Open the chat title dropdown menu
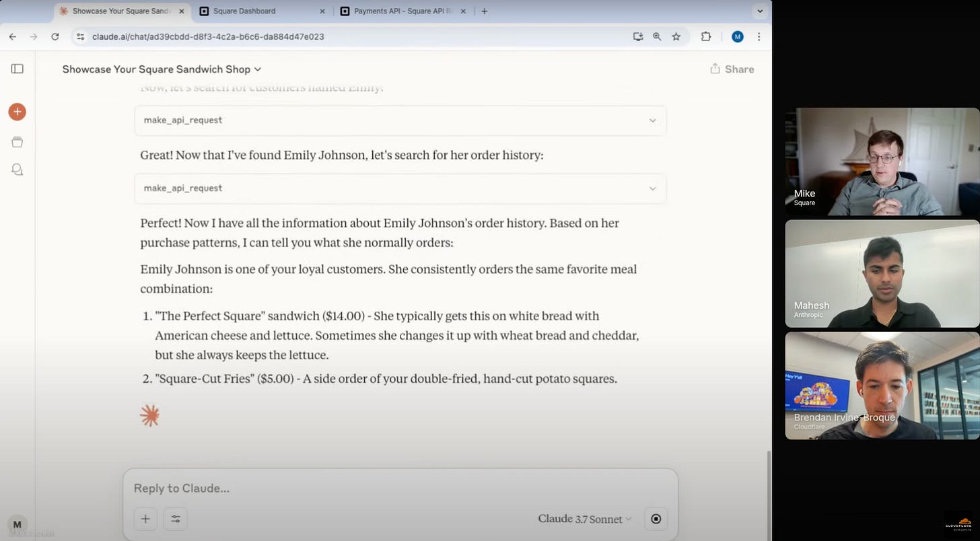 click(162, 69)
